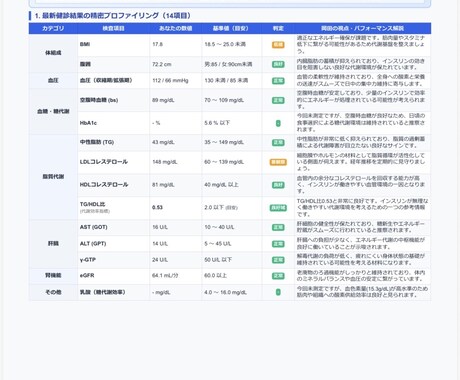460x380 pixels.
Task: Click the bold ratio value '0.53'
Action: tap(157, 207)
